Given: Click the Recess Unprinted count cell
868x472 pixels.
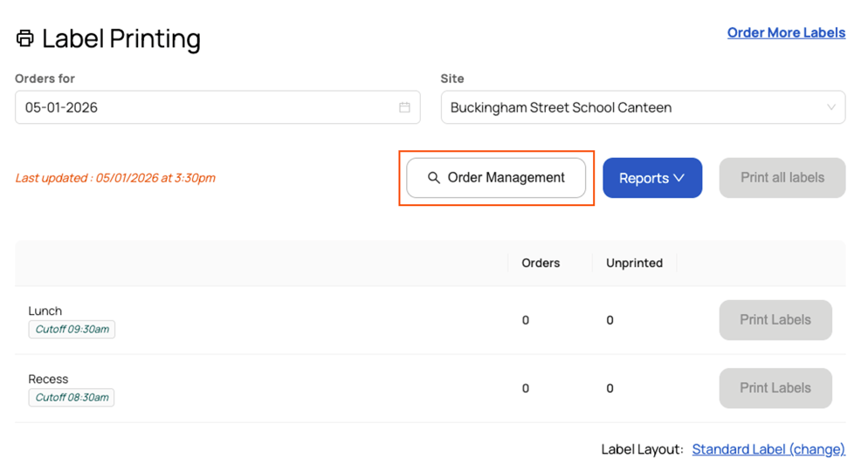Looking at the screenshot, I should coord(610,388).
